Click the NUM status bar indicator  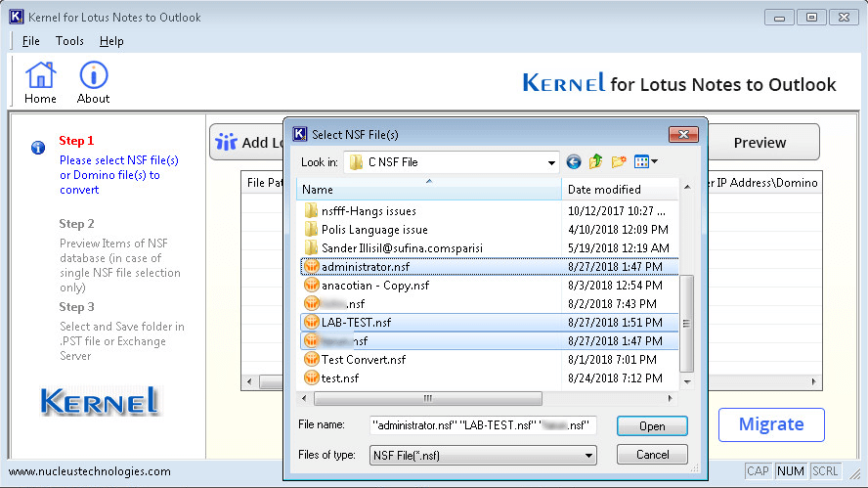pos(790,471)
